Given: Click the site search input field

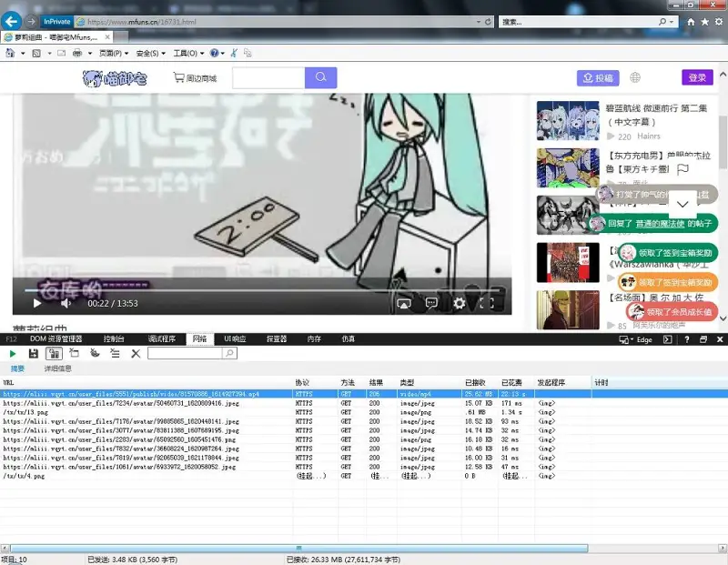Looking at the screenshot, I should 268,77.
